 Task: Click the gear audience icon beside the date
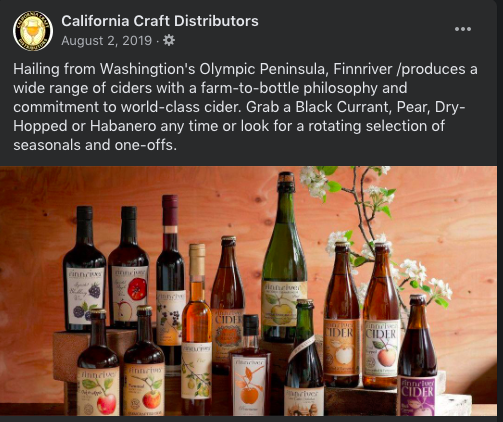pos(169,41)
